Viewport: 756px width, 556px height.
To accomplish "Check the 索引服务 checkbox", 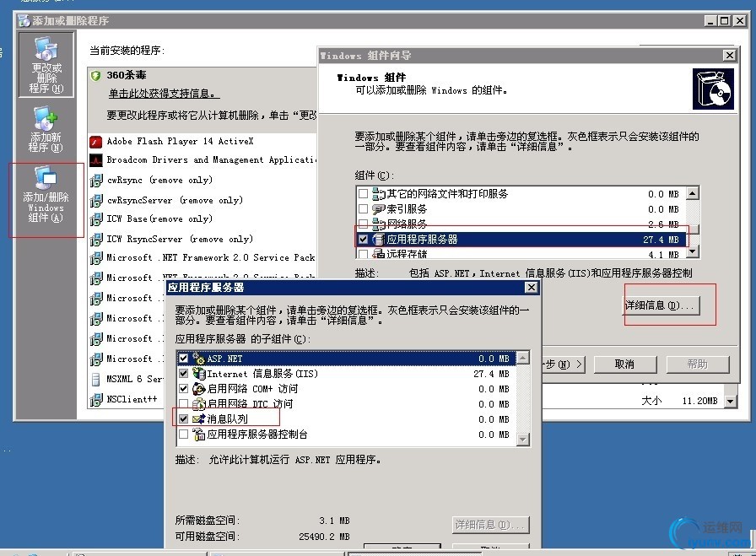I will pyautogui.click(x=363, y=208).
